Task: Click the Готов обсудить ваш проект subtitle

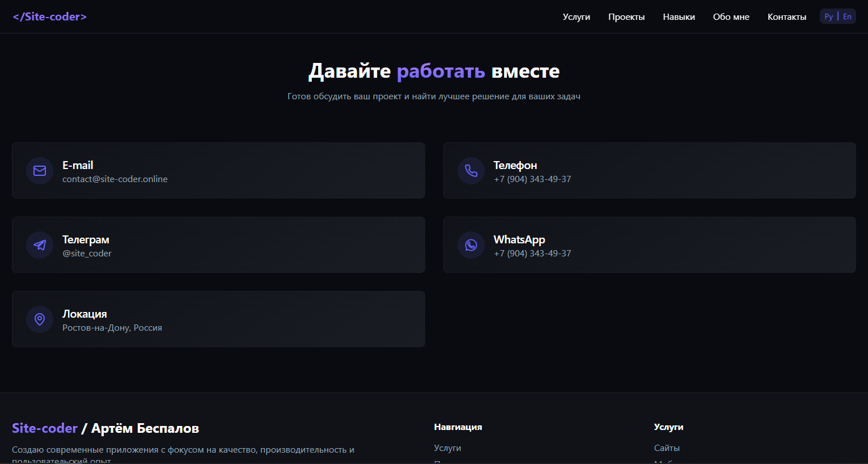Action: (434, 96)
